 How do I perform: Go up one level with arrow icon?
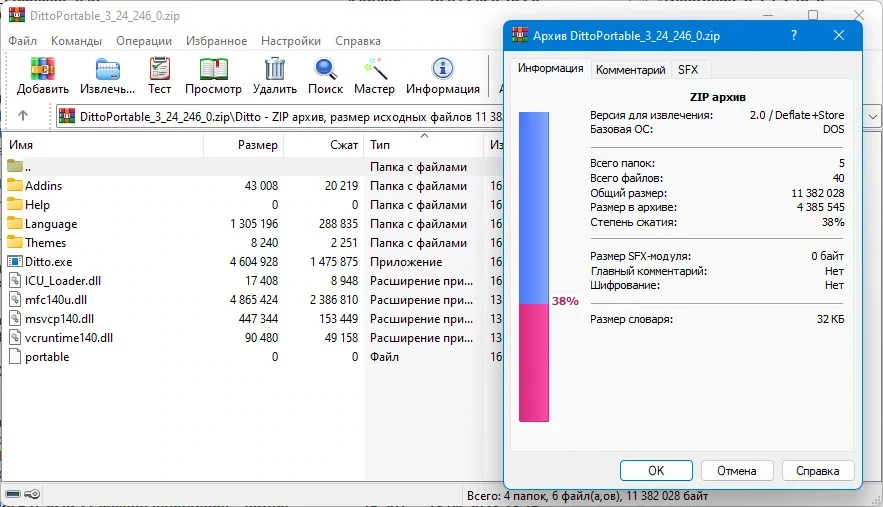pyautogui.click(x=23, y=115)
